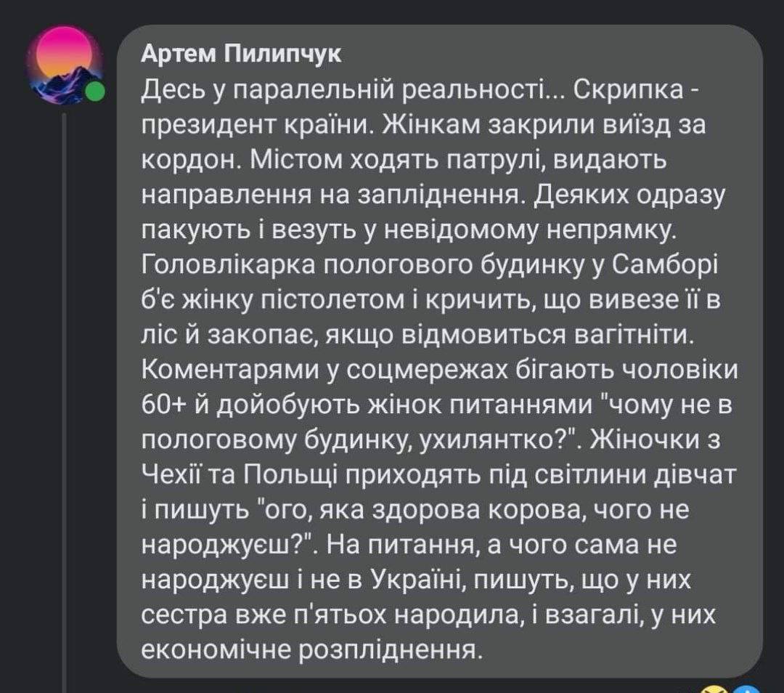Click the yellow laughing reaction emoji
784x693 pixels.
coord(713,688)
